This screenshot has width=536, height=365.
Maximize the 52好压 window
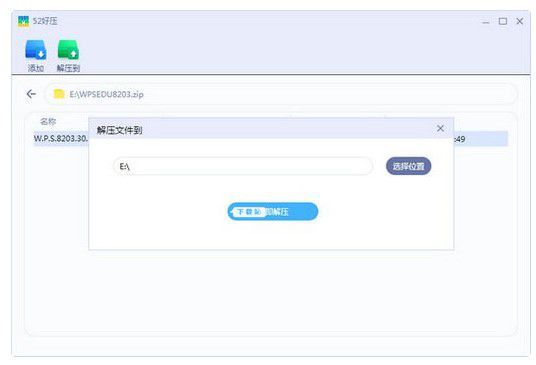[502, 21]
